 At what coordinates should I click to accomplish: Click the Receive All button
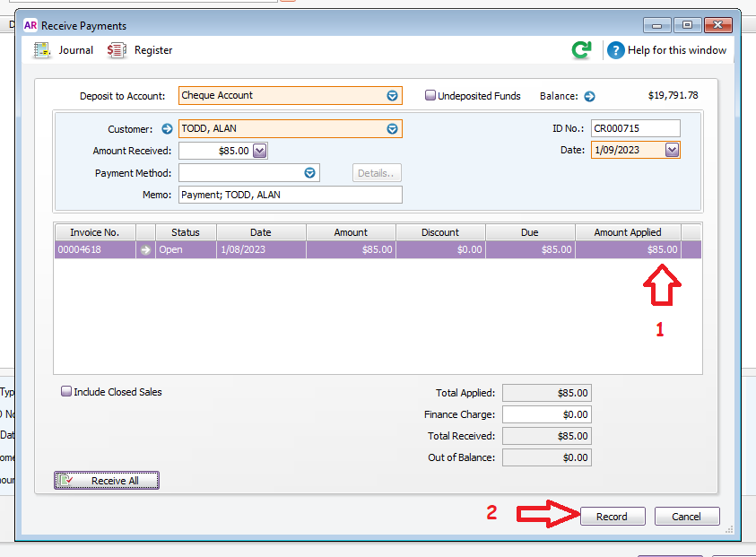107,481
